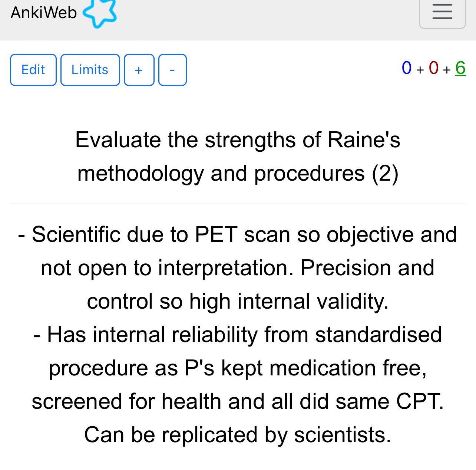The image size is (476, 470).
Task: Click the "high internal validity" text line
Action: (x=238, y=301)
